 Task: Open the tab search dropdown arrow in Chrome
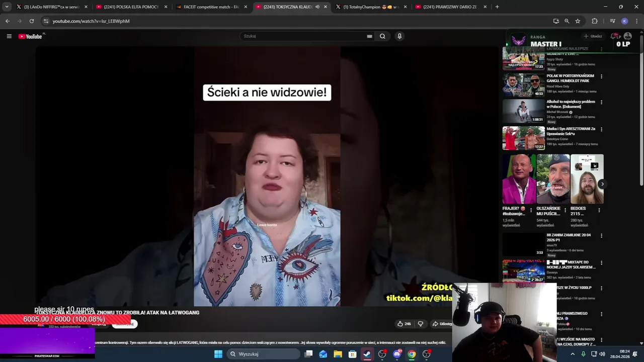coord(7,7)
